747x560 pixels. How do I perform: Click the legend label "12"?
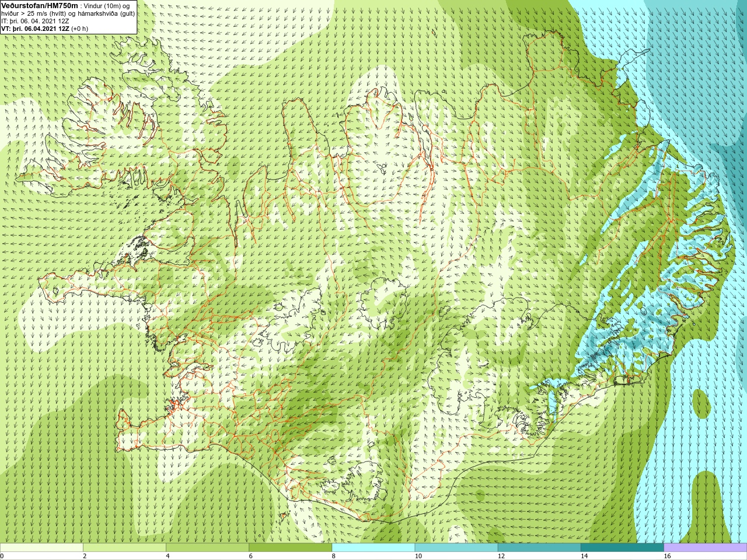click(501, 556)
